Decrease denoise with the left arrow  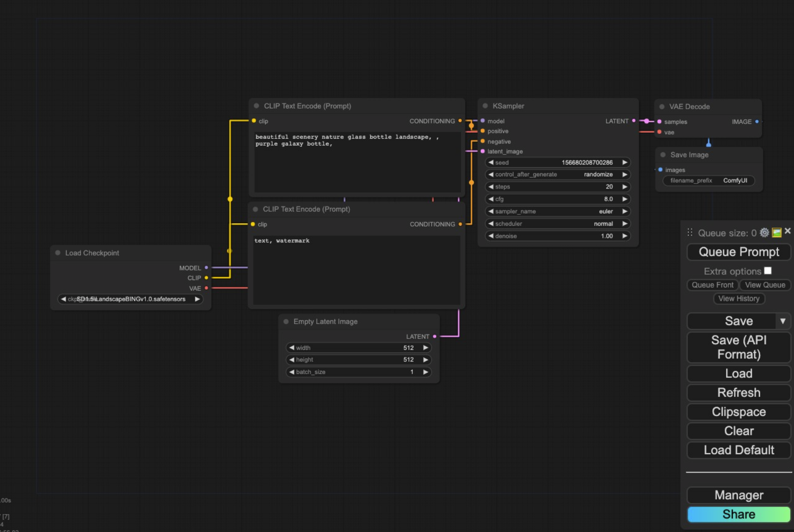pyautogui.click(x=491, y=236)
